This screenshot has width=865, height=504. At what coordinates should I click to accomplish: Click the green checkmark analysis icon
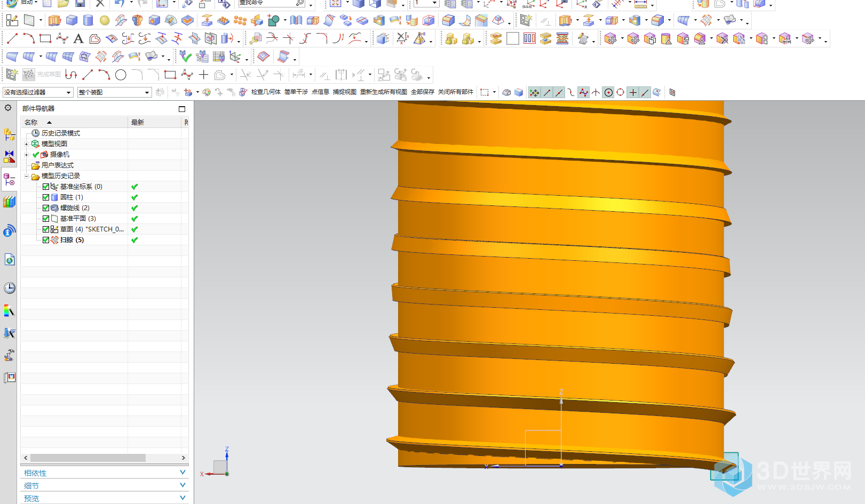point(185,56)
